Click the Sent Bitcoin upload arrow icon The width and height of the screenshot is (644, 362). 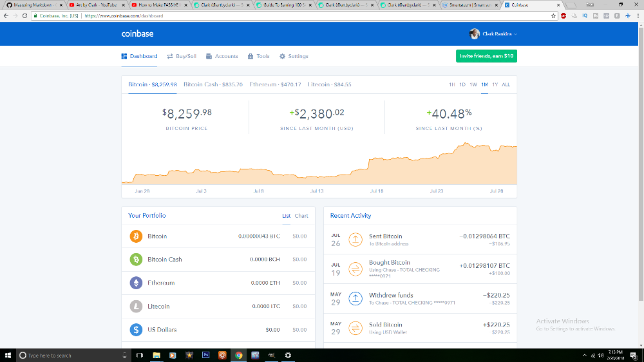(x=355, y=240)
